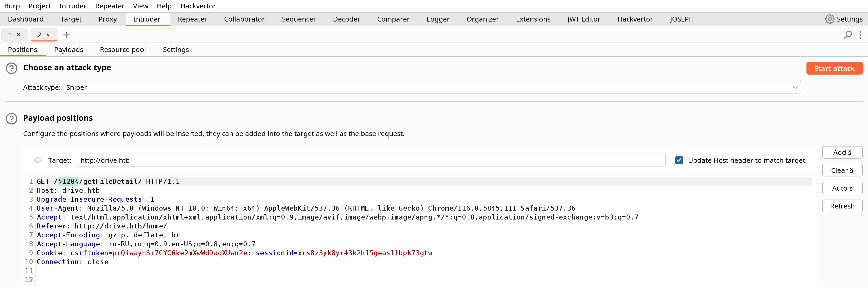Click the target crosshair icon
The width and height of the screenshot is (868, 287).
(38, 160)
